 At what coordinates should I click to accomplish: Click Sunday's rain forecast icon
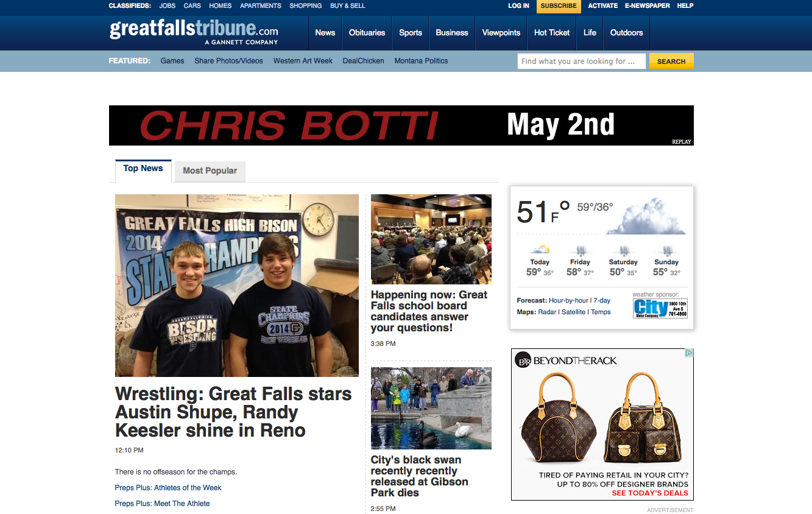(x=667, y=250)
